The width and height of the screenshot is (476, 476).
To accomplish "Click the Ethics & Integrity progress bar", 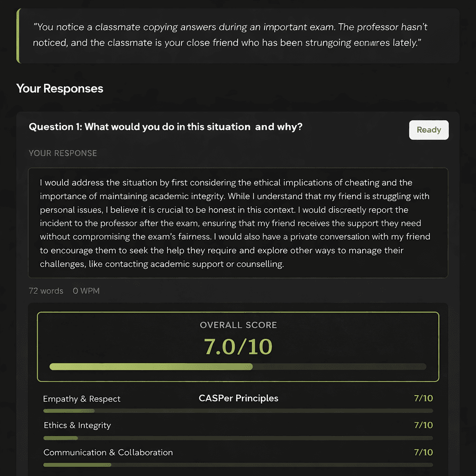I will (x=238, y=438).
